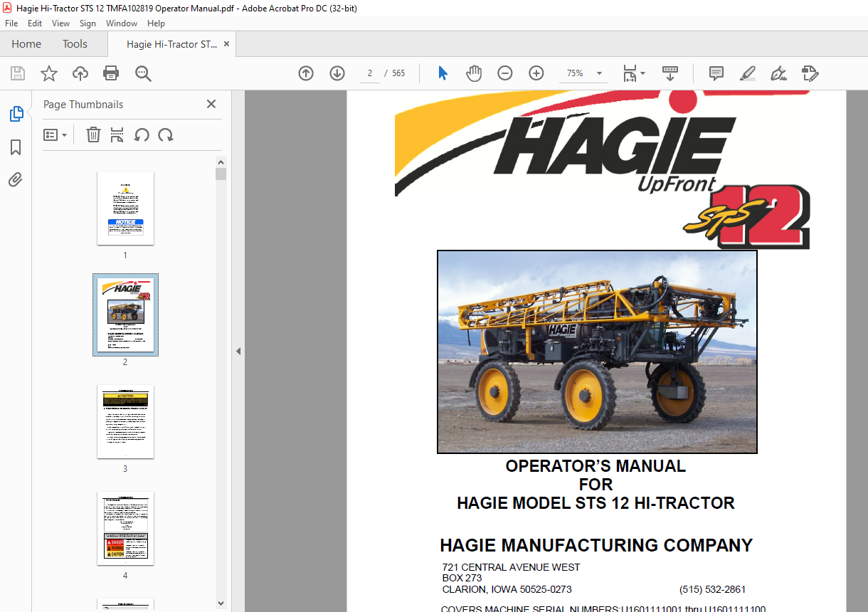Open the find text magnifier icon
This screenshot has height=612, width=868.
point(143,73)
